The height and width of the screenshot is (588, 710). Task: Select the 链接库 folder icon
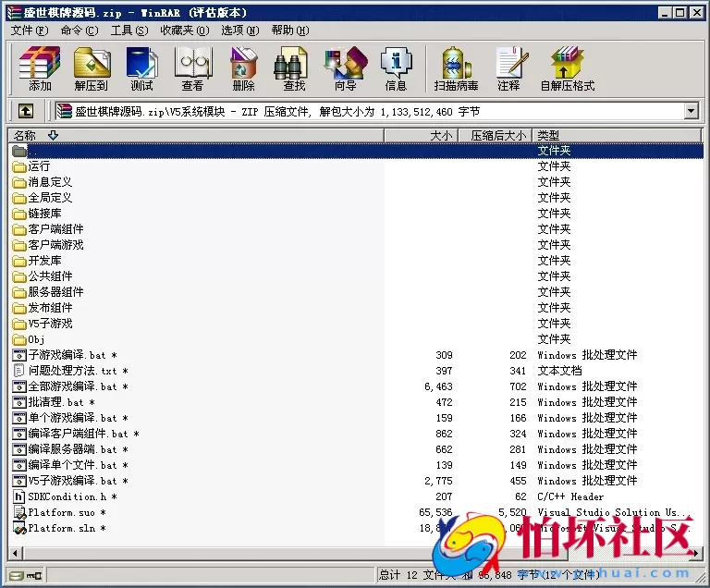click(x=19, y=214)
